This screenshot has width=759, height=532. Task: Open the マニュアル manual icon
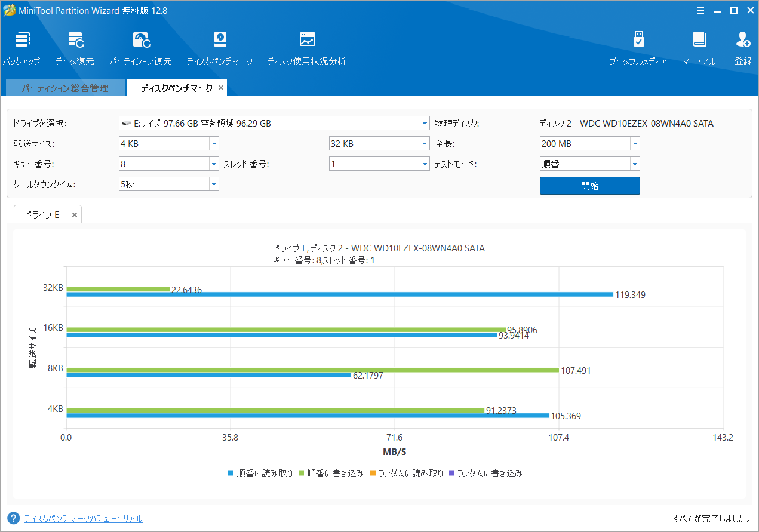[x=699, y=47]
